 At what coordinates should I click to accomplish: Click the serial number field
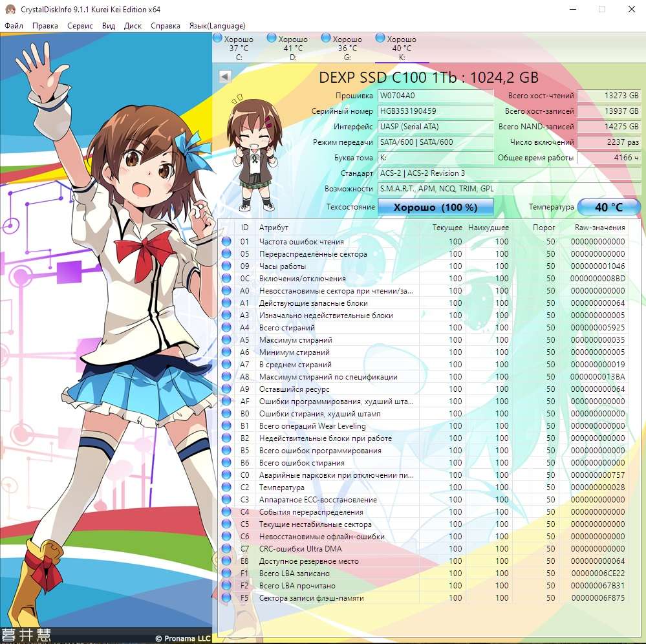435,111
